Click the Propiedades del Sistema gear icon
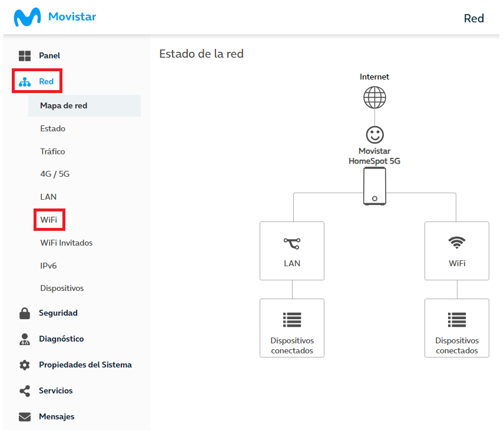Viewport: 504px width, 437px height. coord(25,365)
